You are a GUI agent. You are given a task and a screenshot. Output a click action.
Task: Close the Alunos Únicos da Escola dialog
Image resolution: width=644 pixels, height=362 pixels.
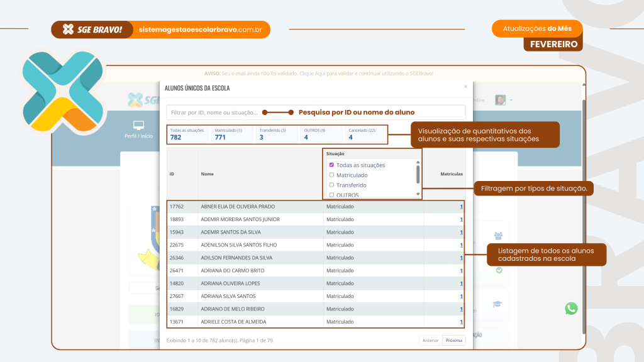click(x=465, y=87)
